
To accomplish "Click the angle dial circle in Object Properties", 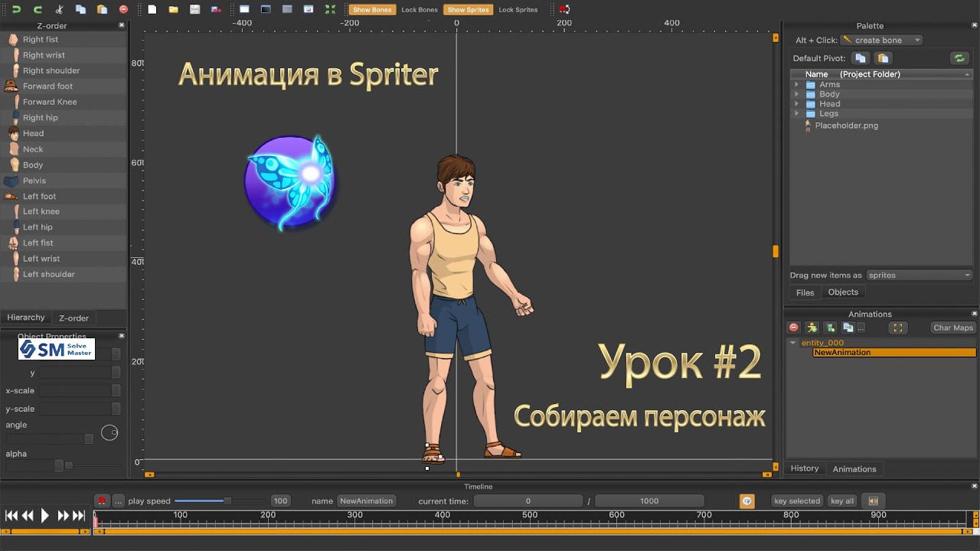I will (109, 432).
